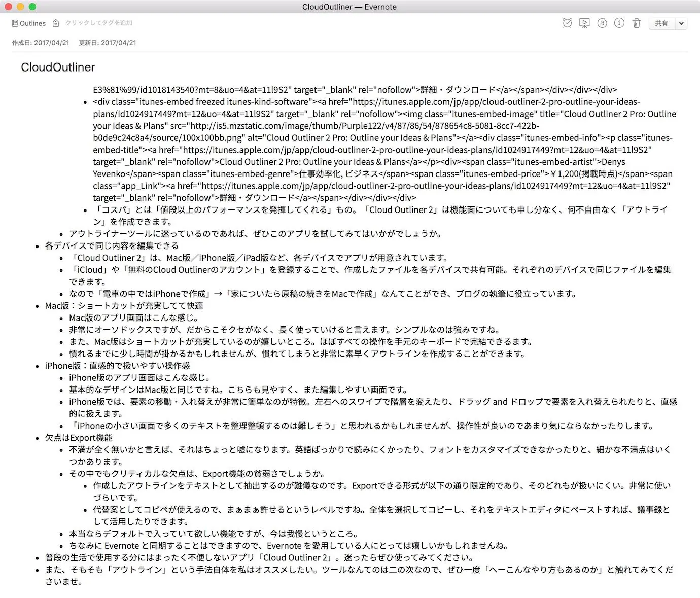The width and height of the screenshot is (700, 598).
Task: Show note info with the i icon
Action: (619, 23)
